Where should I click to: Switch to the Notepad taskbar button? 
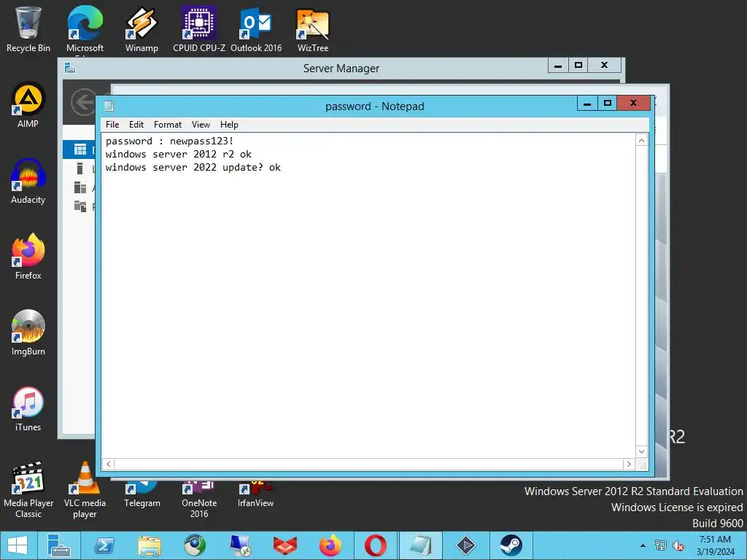pyautogui.click(x=420, y=545)
